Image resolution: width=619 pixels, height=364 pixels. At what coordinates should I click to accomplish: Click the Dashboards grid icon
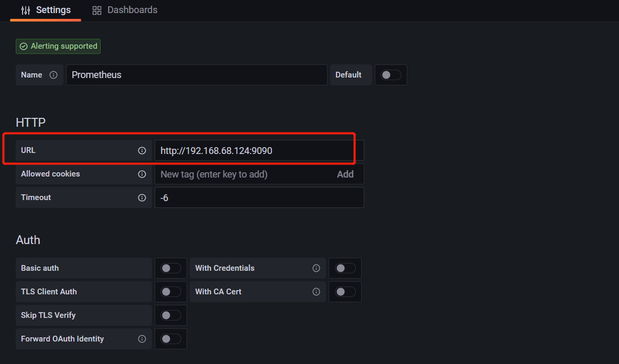(x=96, y=10)
